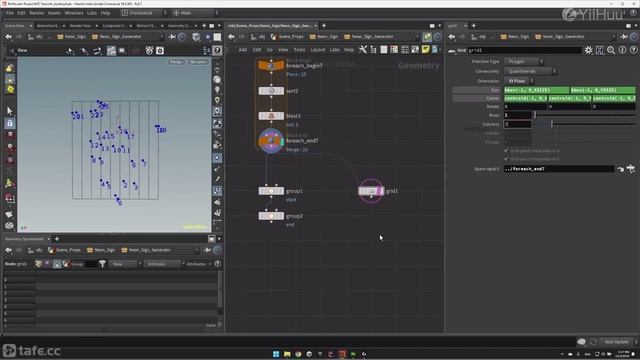Viewport: 640px width, 360px height.
Task: Select the foreach_end7 node
Action: coord(271,141)
